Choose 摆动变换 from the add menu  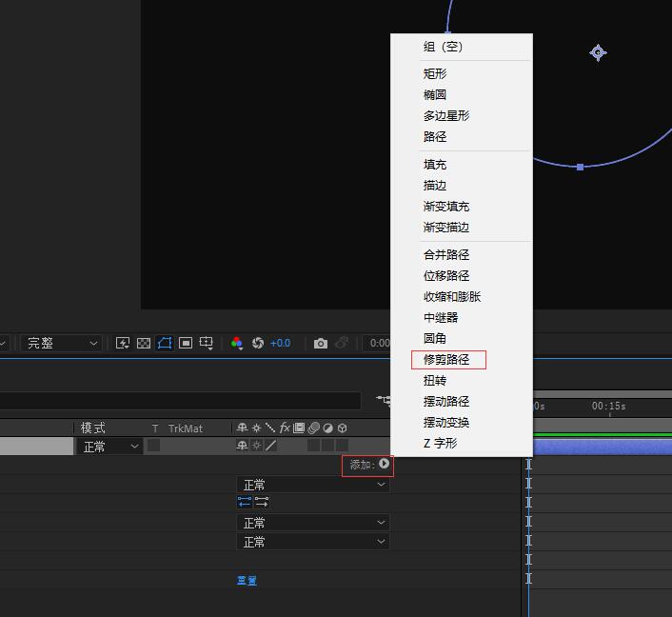pos(462,423)
